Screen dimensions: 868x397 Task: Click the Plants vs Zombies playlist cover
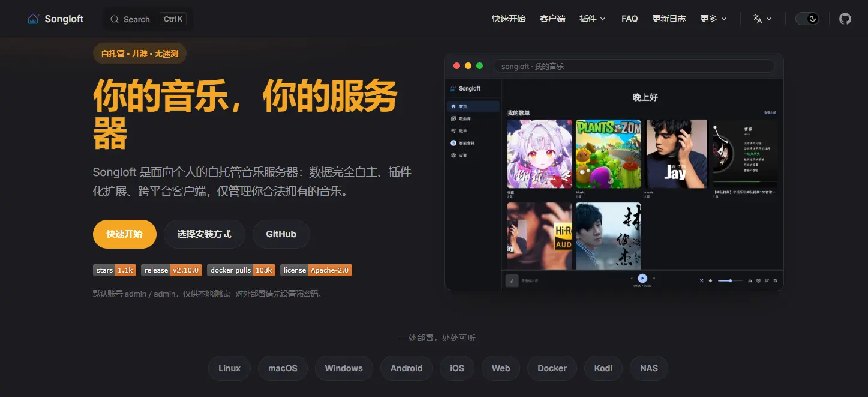tap(608, 154)
